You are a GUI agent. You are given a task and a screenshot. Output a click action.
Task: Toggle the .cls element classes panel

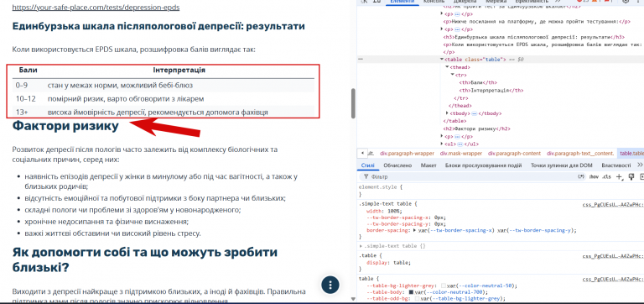pyautogui.click(x=606, y=177)
